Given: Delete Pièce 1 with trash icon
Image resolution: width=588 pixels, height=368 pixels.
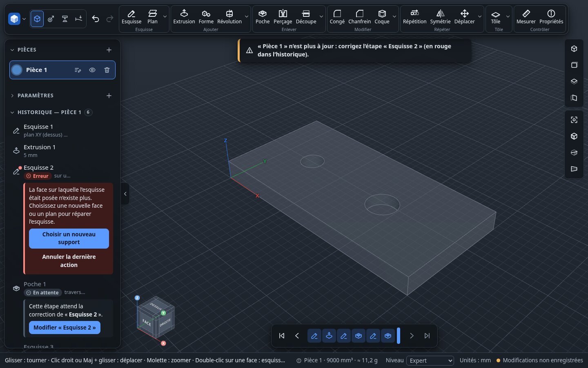Looking at the screenshot, I should pyautogui.click(x=107, y=70).
